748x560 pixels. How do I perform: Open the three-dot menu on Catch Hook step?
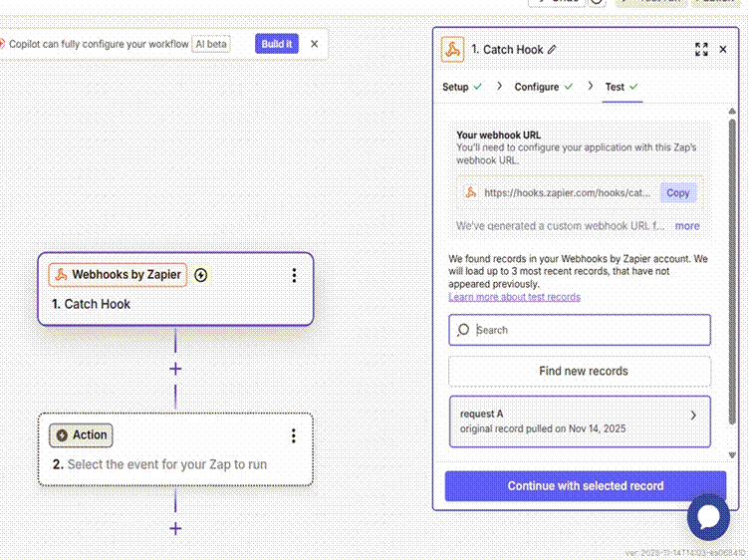pyautogui.click(x=294, y=275)
